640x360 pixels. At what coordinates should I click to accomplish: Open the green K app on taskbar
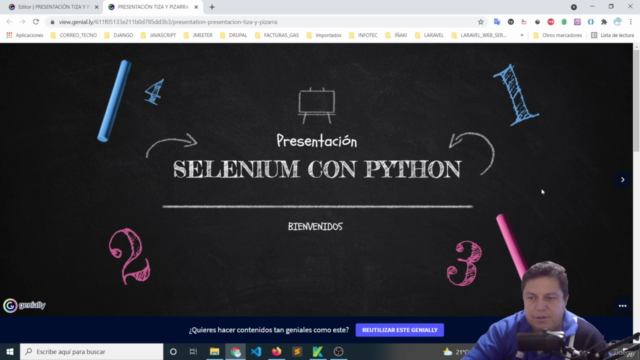tap(318, 351)
